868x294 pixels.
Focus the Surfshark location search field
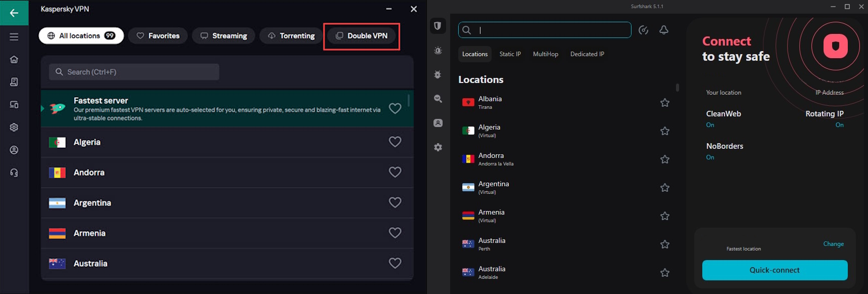tap(545, 30)
